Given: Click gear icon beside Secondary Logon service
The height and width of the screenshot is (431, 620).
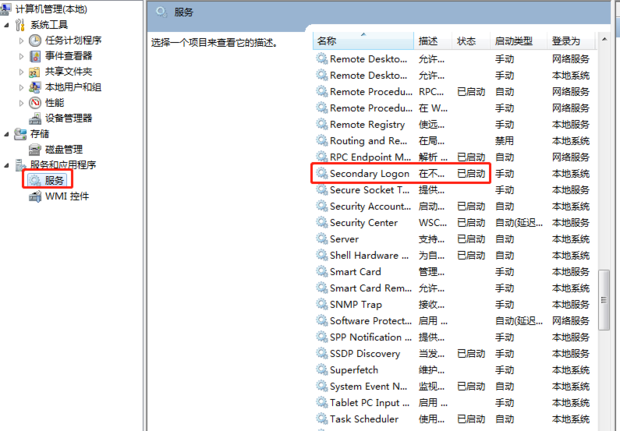Looking at the screenshot, I should [x=322, y=173].
